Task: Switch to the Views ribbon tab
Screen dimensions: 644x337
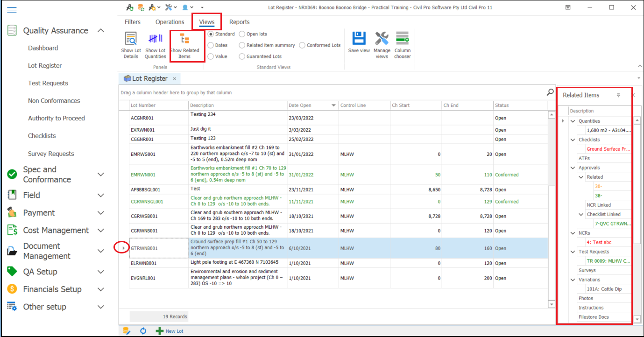Action: (207, 22)
